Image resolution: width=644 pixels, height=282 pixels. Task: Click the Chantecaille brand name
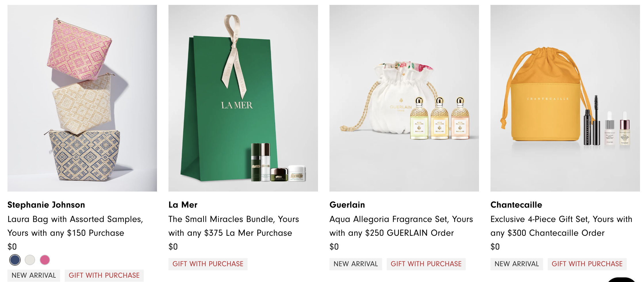tap(516, 205)
